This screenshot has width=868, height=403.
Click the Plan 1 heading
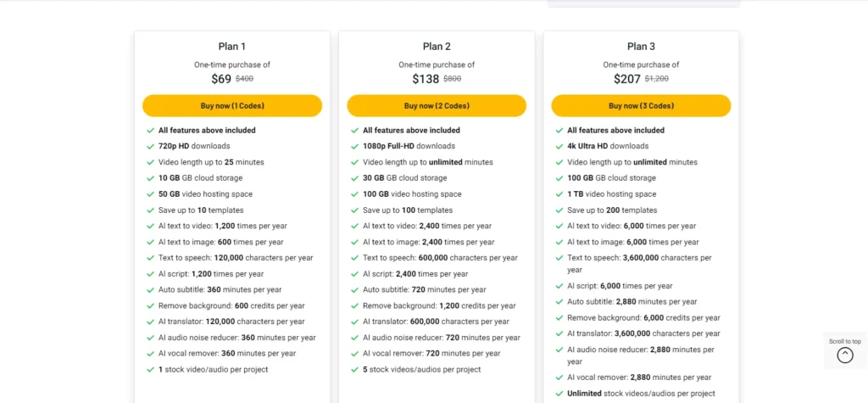(x=232, y=47)
